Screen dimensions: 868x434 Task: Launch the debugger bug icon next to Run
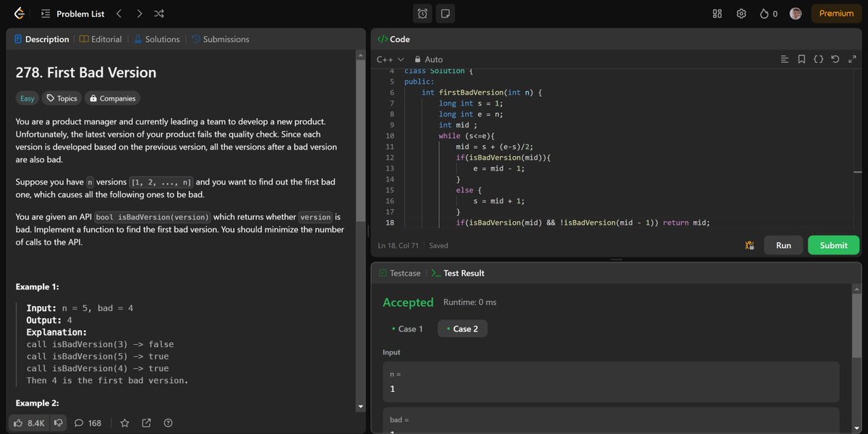pos(750,244)
